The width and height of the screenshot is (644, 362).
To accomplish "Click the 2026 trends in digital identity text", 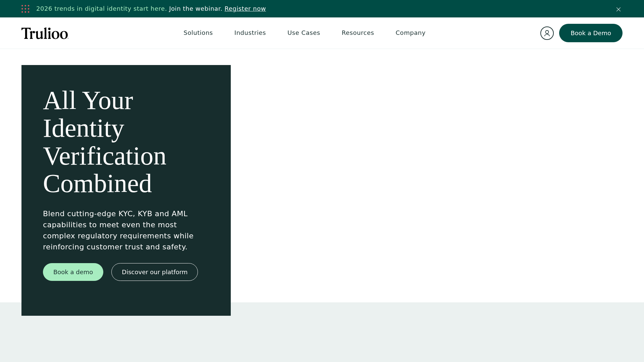I will [x=101, y=9].
